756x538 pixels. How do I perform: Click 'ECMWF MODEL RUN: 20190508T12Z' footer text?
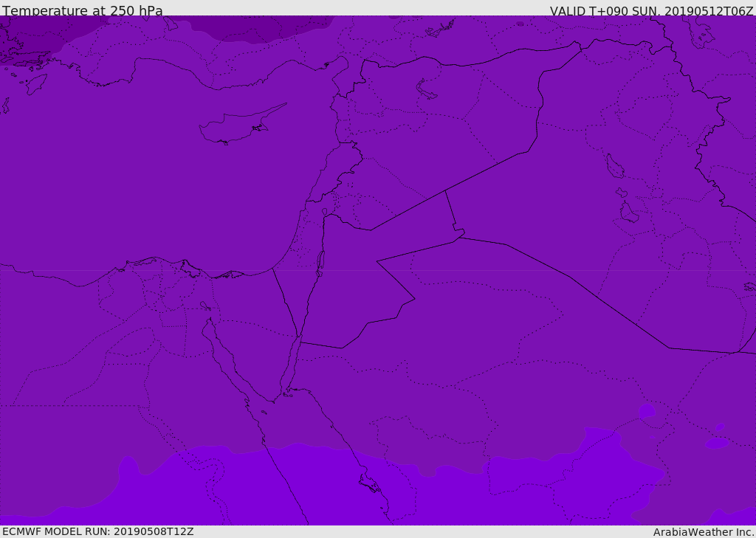98,531
